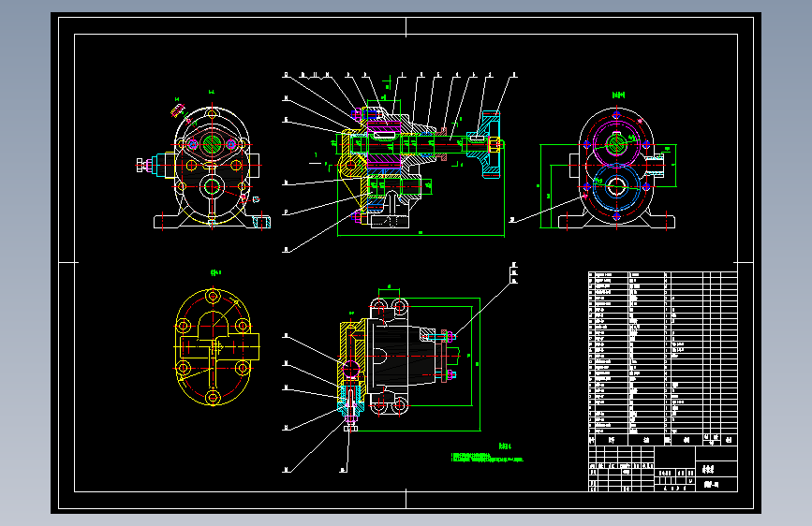Select the parts list table in the drawing
Image resolution: width=812 pixels, height=526 pixels.
663,358
